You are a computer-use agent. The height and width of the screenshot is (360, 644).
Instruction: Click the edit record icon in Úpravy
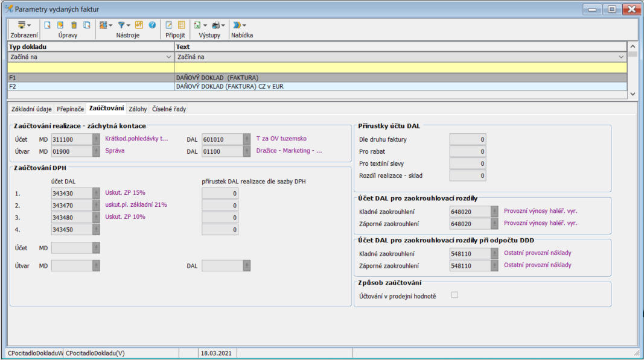pyautogui.click(x=60, y=25)
